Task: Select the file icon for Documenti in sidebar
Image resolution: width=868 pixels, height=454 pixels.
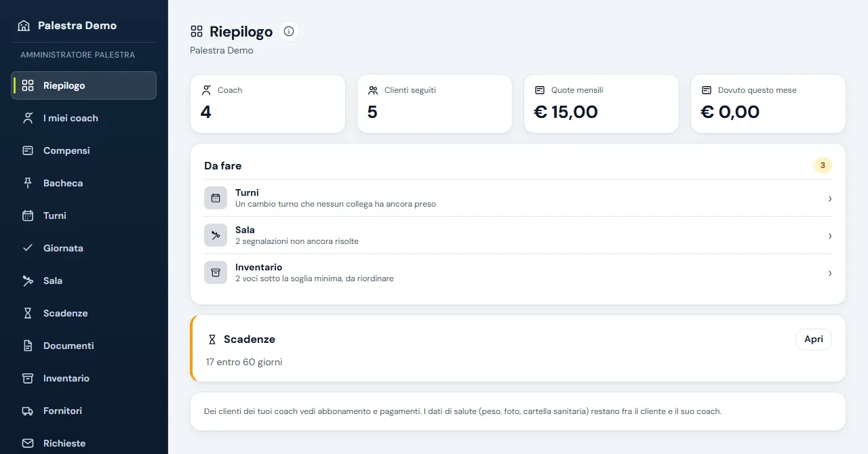Action: [28, 346]
